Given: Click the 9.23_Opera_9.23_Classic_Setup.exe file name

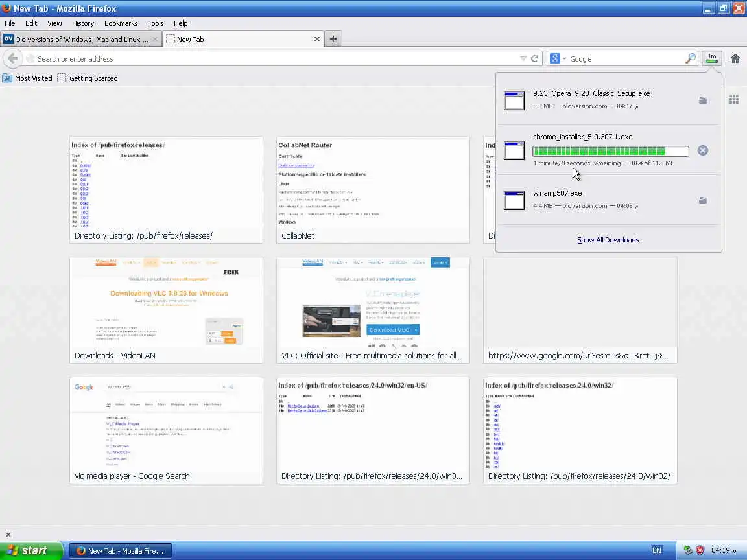Looking at the screenshot, I should coord(591,93).
